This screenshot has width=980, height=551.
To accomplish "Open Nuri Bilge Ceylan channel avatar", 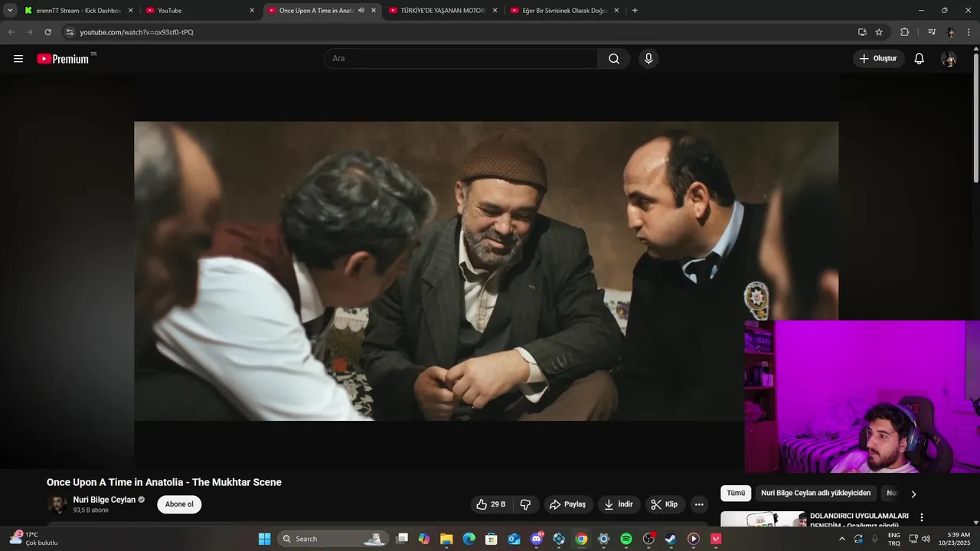I will [x=57, y=504].
